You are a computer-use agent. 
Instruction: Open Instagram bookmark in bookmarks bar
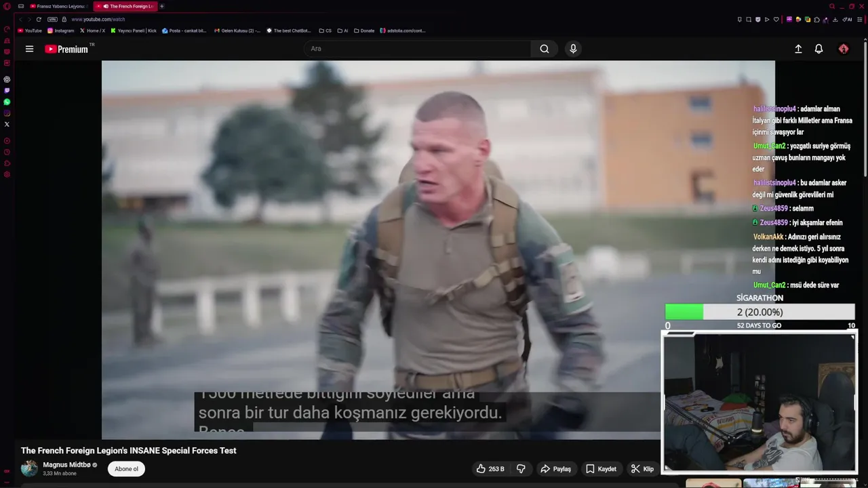coord(61,30)
